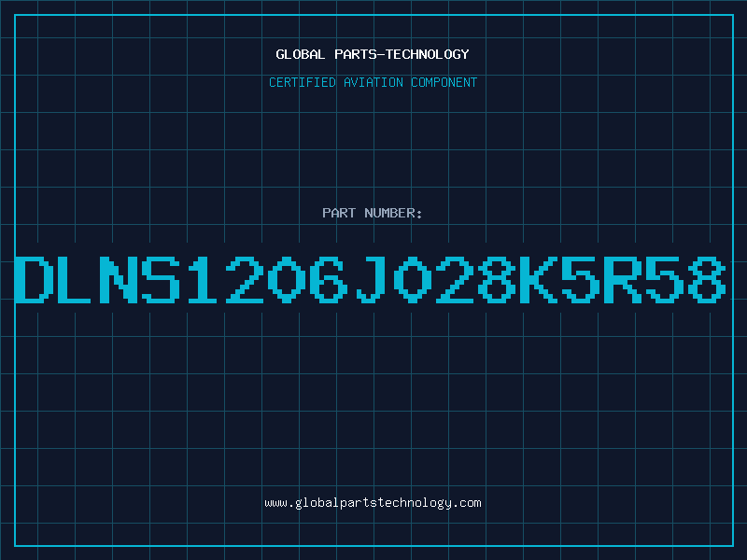Image resolution: width=747 pixels, height=560 pixels.
Task: Select the word TECHNOLOGY in the heading
Action: pyautogui.click(x=428, y=54)
